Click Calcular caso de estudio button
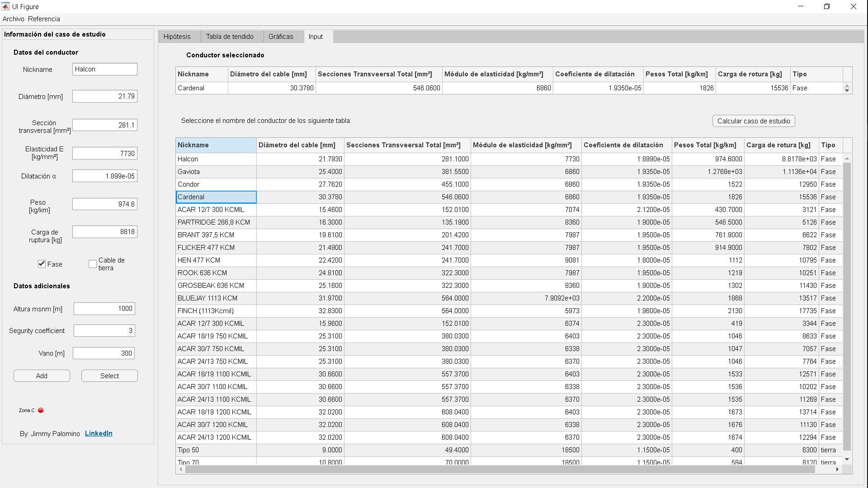Screen dimensions: 868x488 (754, 121)
